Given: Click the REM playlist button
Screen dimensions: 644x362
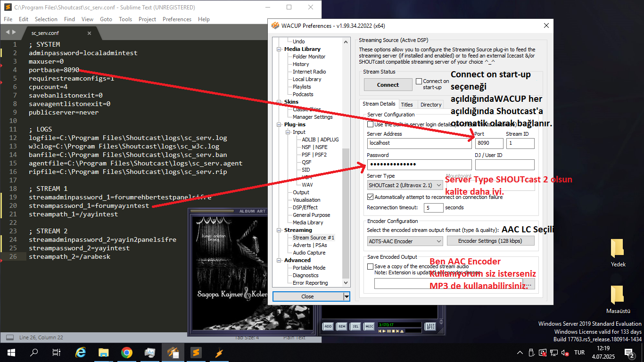Looking at the screenshot, I should click(342, 326).
